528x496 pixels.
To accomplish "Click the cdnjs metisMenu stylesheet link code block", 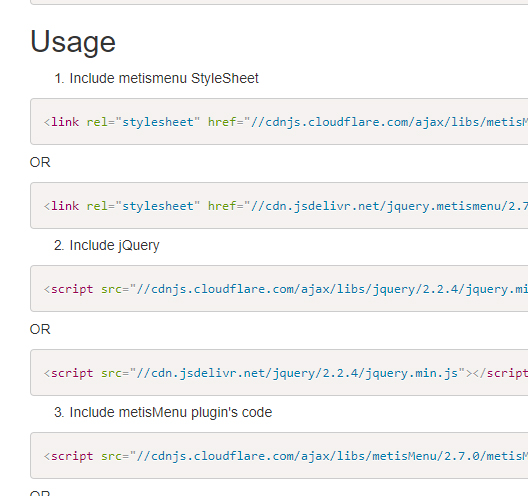I will click(279, 122).
